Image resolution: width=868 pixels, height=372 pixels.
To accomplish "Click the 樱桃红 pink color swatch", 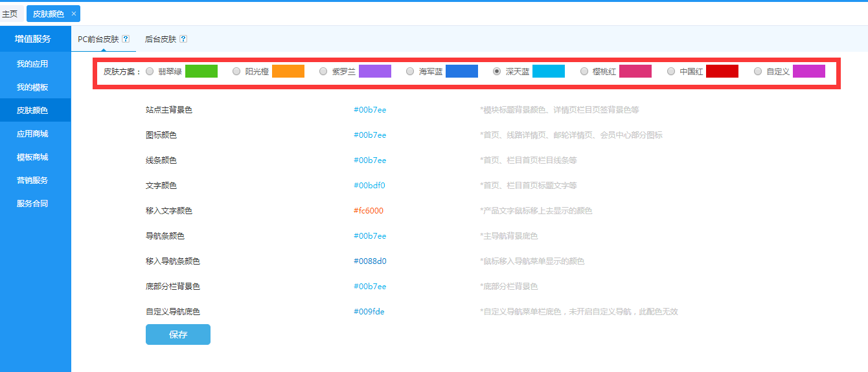I will coord(635,71).
